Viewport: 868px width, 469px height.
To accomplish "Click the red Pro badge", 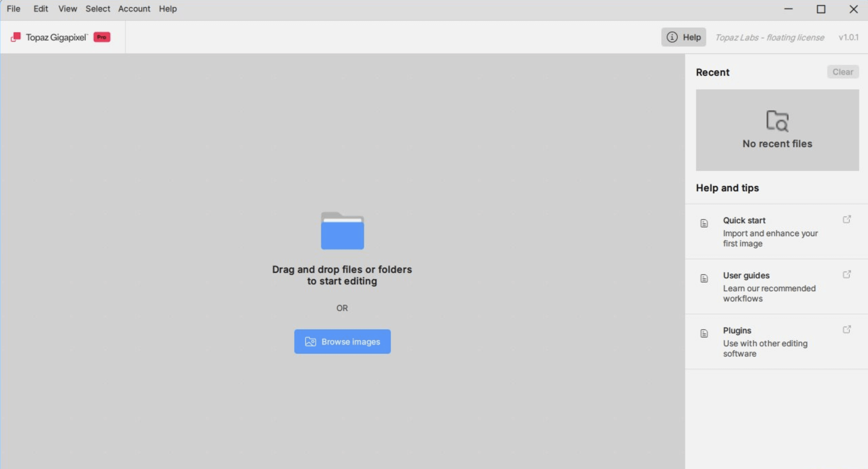I will click(102, 37).
